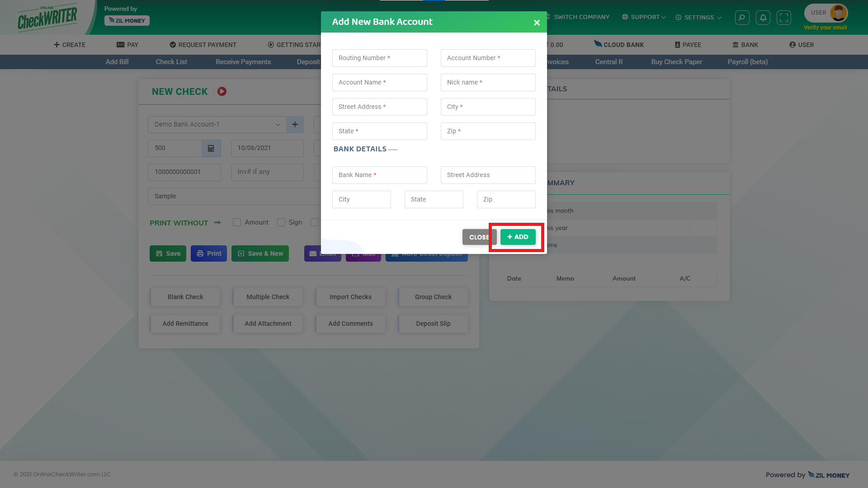868x488 pixels.
Task: Click the Blank Check button
Action: click(185, 297)
